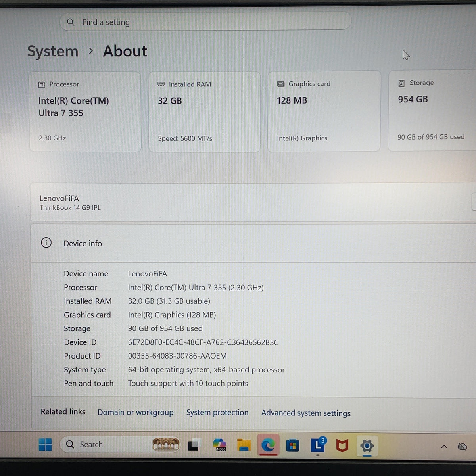This screenshot has width=476, height=476.
Task: Open File Explorer from taskbar
Action: click(244, 445)
